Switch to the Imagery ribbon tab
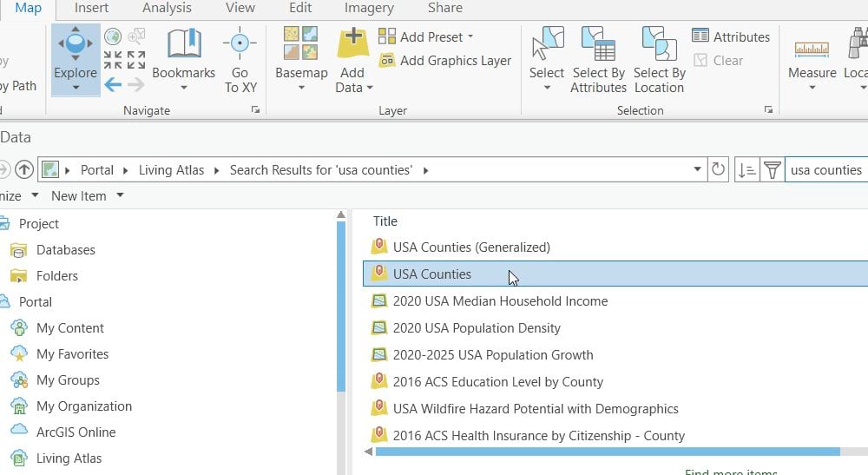868x475 pixels. pyautogui.click(x=369, y=9)
